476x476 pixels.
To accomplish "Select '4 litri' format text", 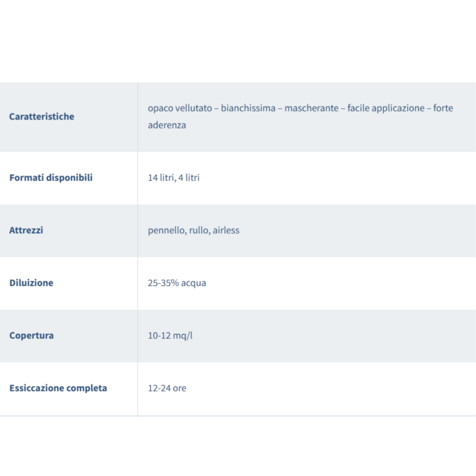I will click(189, 178).
